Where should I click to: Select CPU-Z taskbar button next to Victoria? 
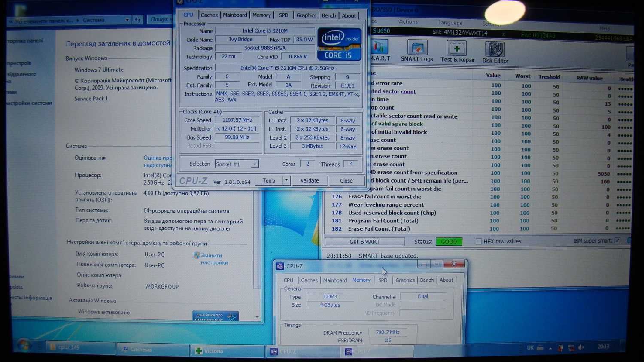[x=302, y=352]
